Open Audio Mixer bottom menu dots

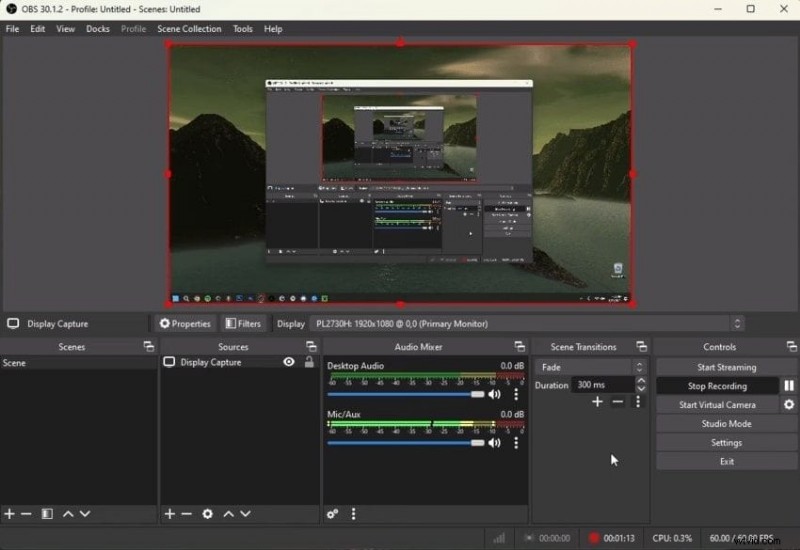(354, 514)
